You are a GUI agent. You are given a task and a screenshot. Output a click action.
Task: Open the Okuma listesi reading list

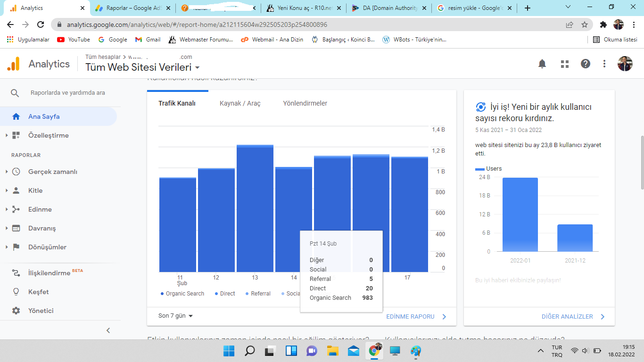(x=615, y=40)
